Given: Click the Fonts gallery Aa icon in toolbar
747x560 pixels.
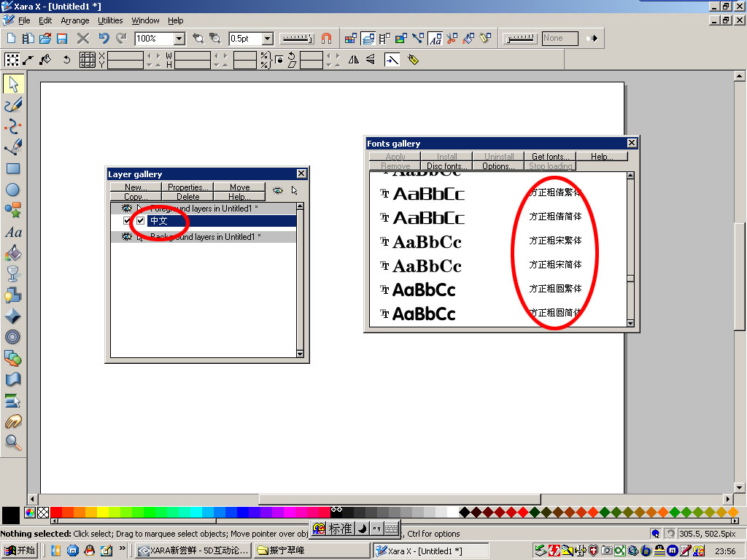Looking at the screenshot, I should [435, 39].
